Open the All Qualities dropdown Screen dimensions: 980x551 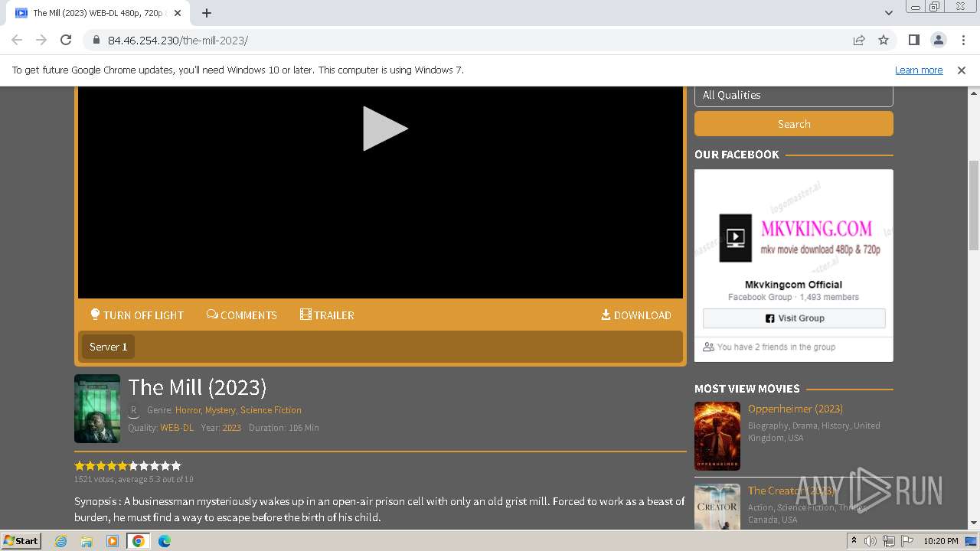793,96
